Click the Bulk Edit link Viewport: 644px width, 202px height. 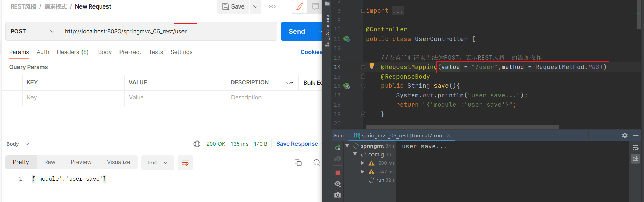click(313, 83)
